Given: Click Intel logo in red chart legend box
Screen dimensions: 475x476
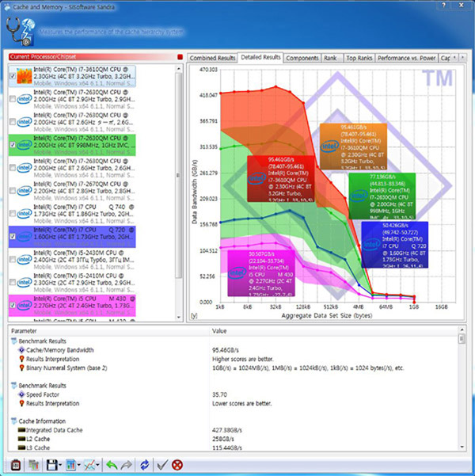Looking at the screenshot, I should [257, 179].
